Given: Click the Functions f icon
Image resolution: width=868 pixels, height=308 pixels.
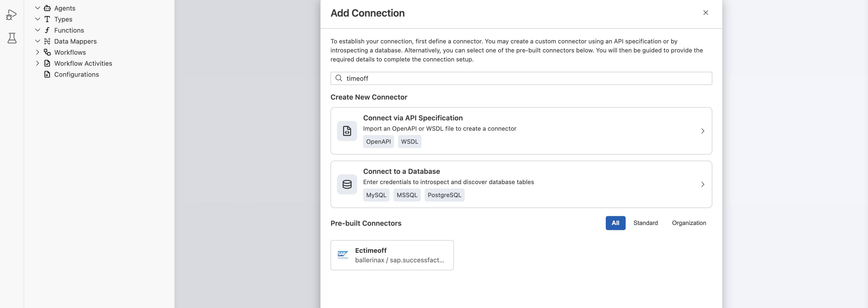Looking at the screenshot, I should tap(47, 30).
